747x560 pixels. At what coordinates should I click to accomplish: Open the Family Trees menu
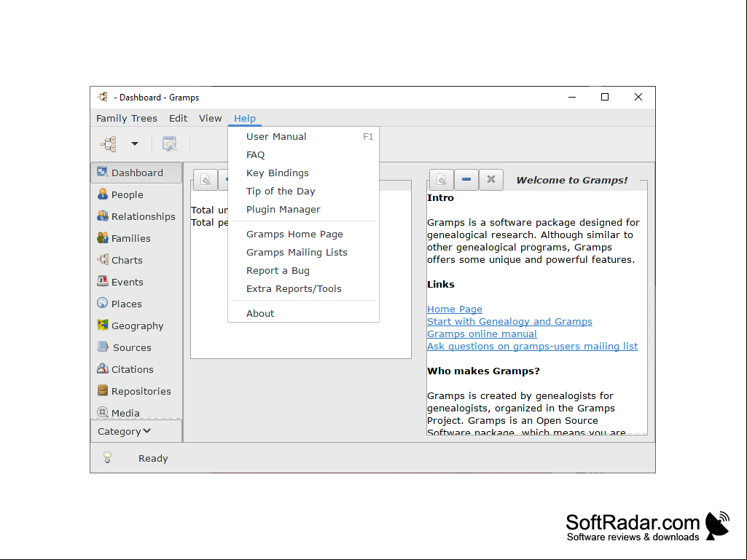pyautogui.click(x=127, y=118)
